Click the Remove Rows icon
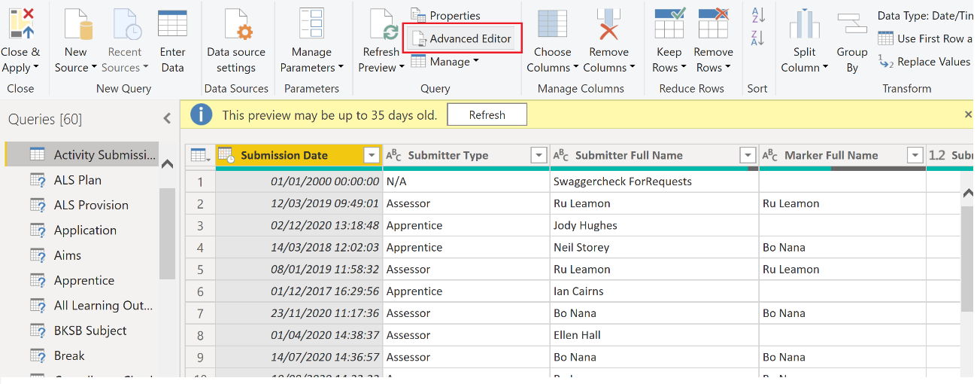The width and height of the screenshot is (980, 384). 714,23
